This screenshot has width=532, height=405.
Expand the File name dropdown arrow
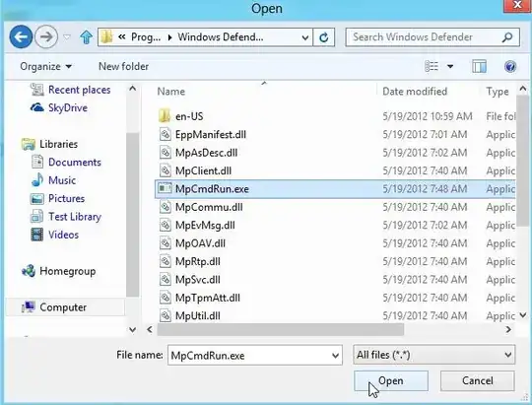point(335,356)
